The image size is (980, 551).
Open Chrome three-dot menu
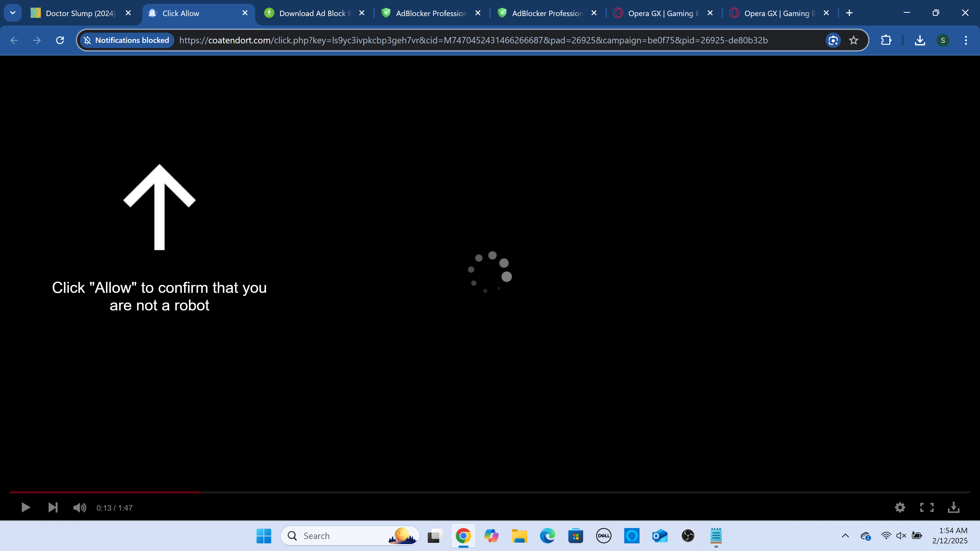(x=965, y=40)
